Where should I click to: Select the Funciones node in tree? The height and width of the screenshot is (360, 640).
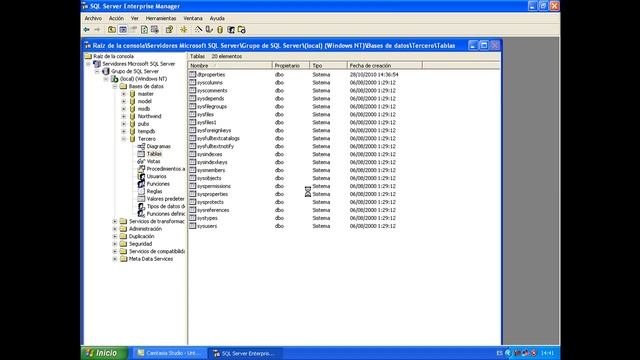(x=158, y=184)
